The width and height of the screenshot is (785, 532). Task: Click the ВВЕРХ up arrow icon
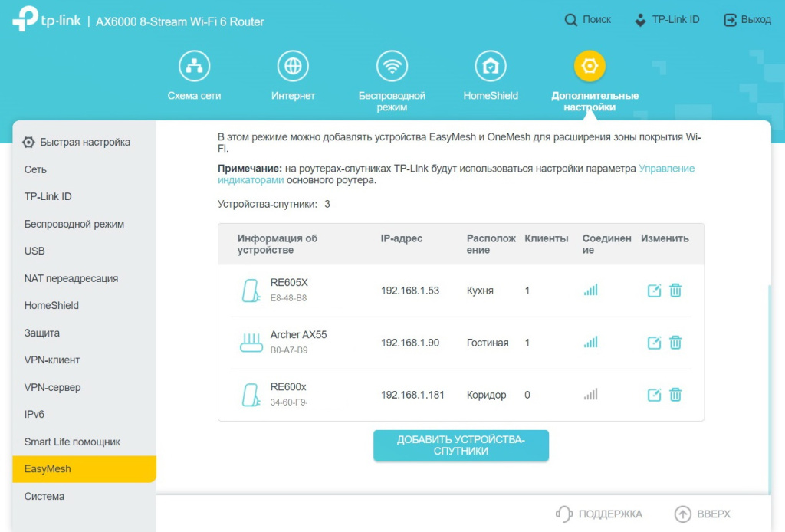tap(683, 514)
